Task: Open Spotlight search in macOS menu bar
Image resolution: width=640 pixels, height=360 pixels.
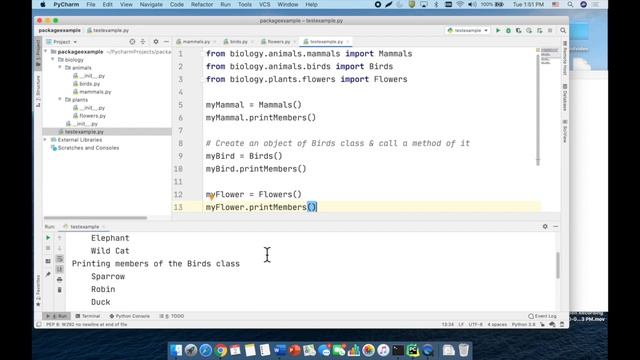Action: point(570,4)
